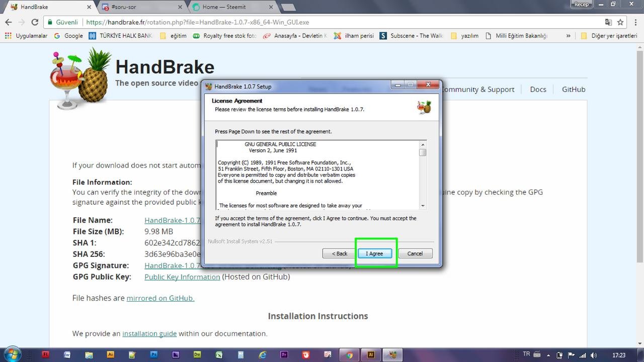Open the Docs navigation link
The image size is (644, 362).
tap(538, 89)
